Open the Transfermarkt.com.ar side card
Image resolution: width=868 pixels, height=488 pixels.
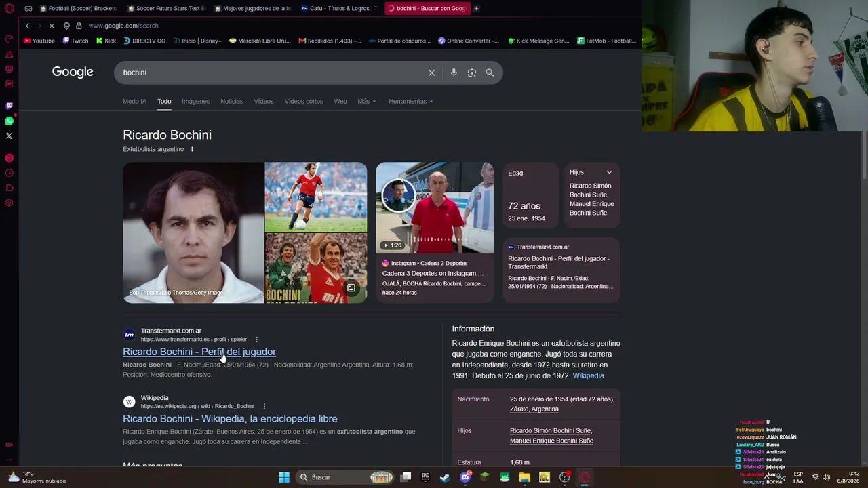coord(561,269)
